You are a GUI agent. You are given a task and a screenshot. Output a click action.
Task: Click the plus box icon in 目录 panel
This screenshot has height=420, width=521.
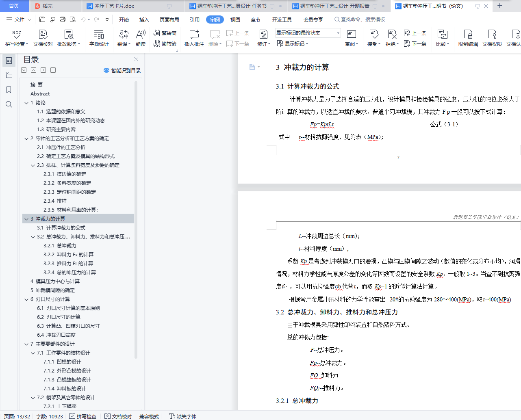pyautogui.click(x=43, y=70)
